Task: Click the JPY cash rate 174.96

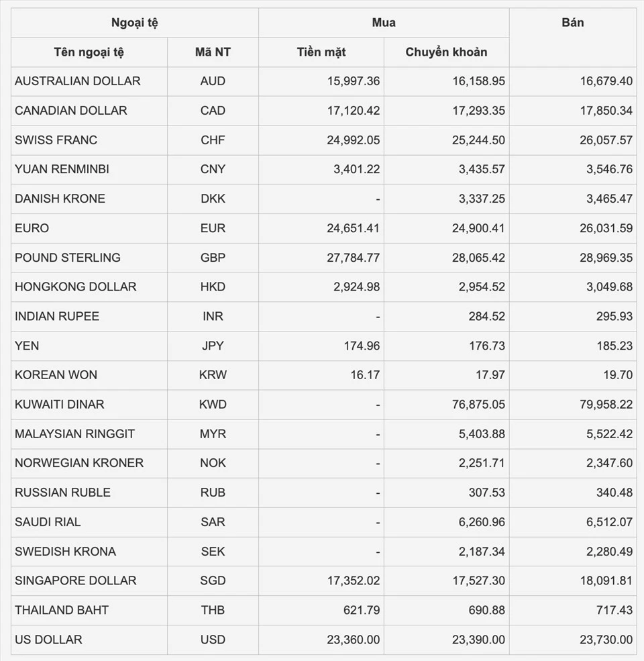Action: click(x=362, y=346)
